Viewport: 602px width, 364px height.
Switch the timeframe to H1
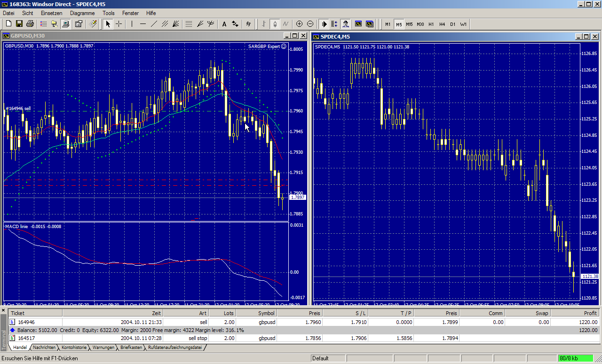pyautogui.click(x=431, y=24)
